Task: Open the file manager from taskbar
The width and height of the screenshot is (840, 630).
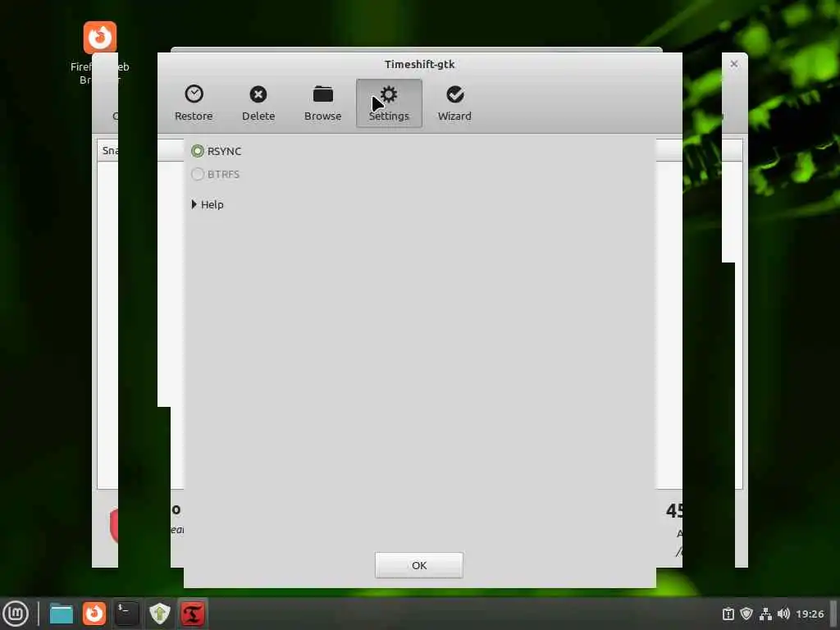Action: (61, 614)
